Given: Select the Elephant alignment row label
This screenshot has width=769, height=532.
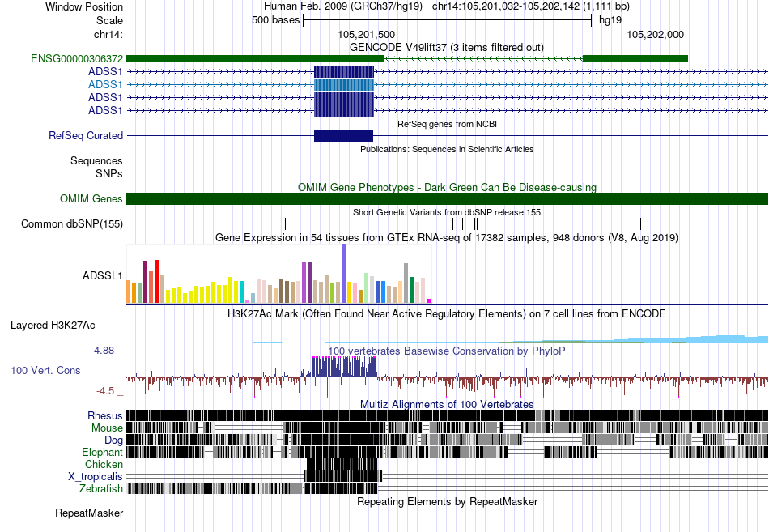Looking at the screenshot, I should [102, 452].
